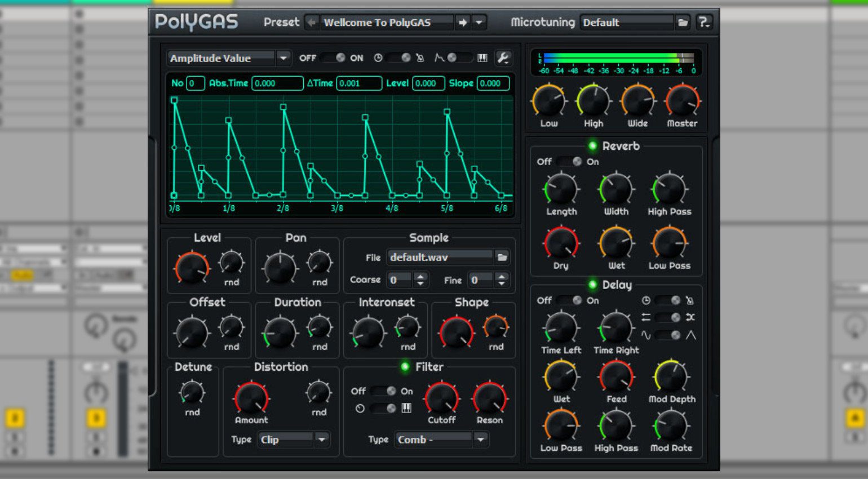Click the Wide stereo knob

point(638,101)
